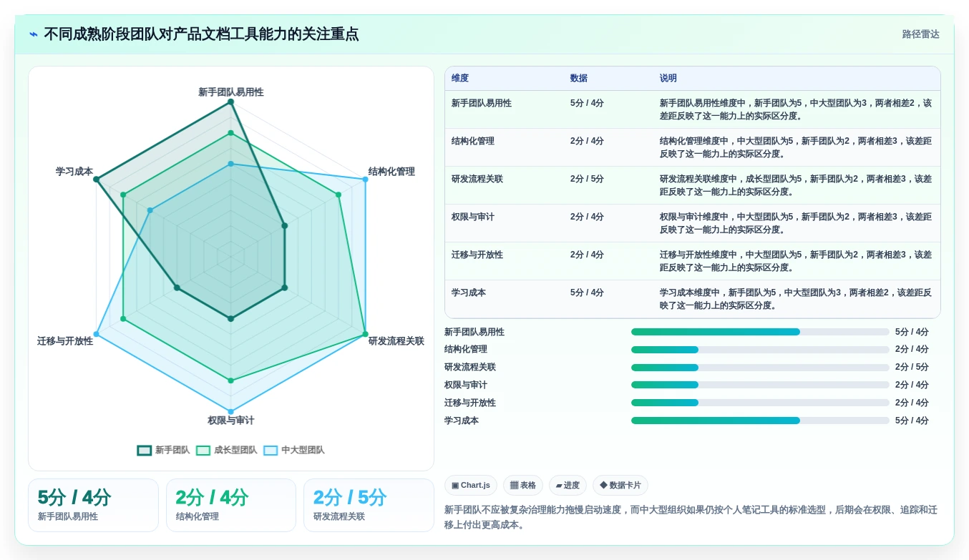This screenshot has width=969, height=560.
Task: Click the summary paragraph about 新手团队
Action: (x=691, y=517)
